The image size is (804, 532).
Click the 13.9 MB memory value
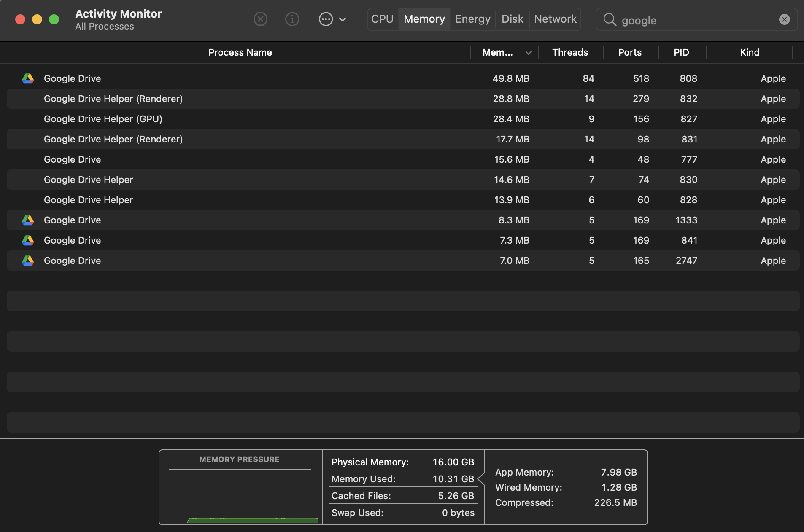512,200
